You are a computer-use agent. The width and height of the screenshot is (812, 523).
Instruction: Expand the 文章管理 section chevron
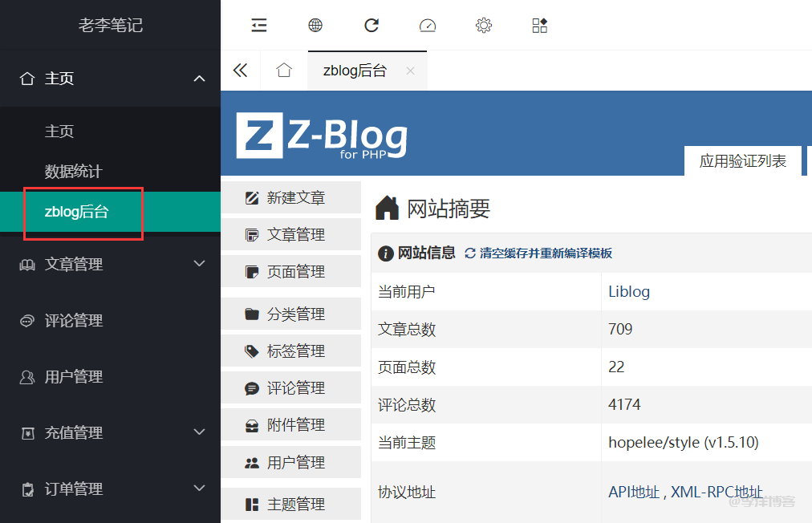click(199, 263)
